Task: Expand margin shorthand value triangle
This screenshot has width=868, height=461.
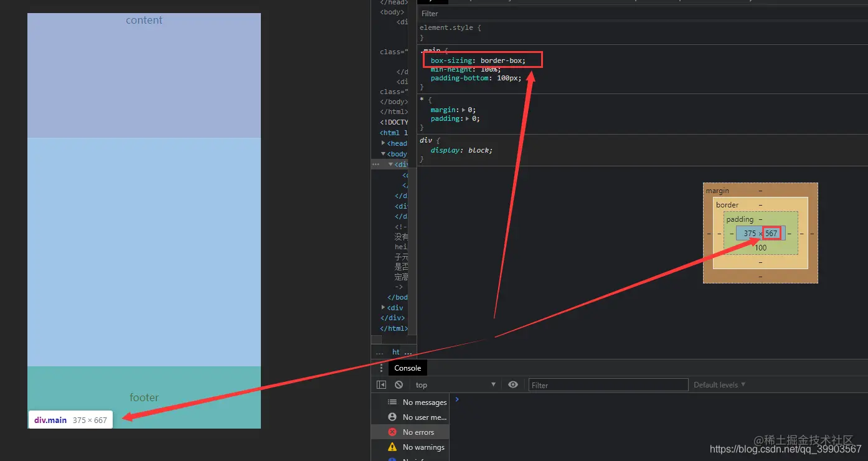Action: 463,110
